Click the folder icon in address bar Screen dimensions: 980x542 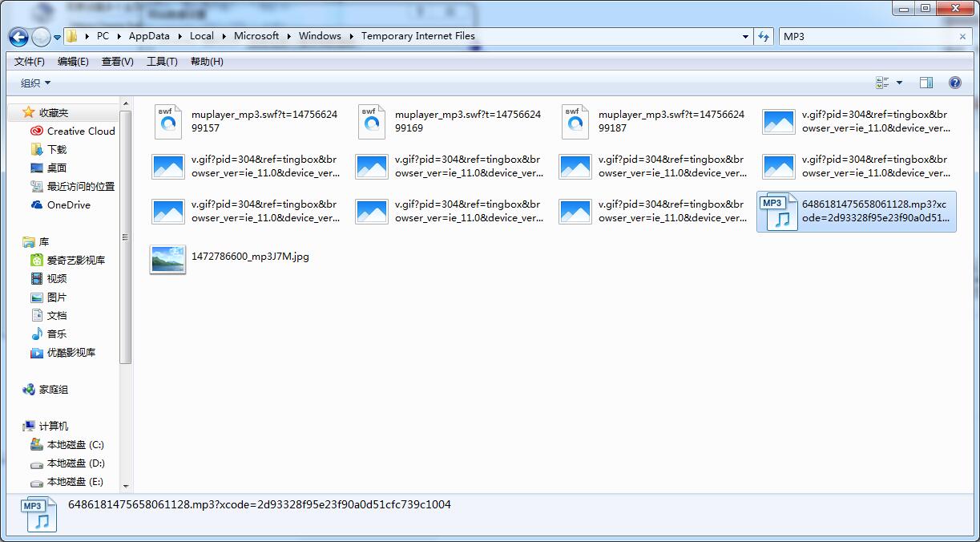coord(72,36)
